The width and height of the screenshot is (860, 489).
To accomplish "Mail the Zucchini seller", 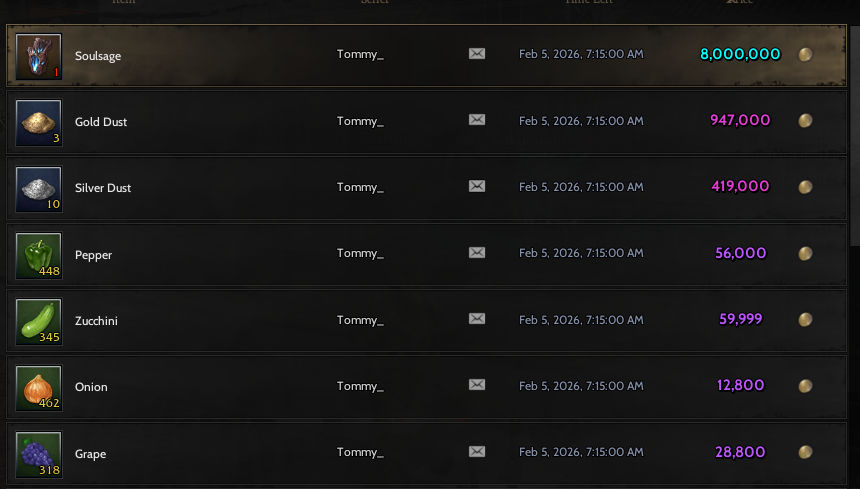I will pyautogui.click(x=477, y=319).
